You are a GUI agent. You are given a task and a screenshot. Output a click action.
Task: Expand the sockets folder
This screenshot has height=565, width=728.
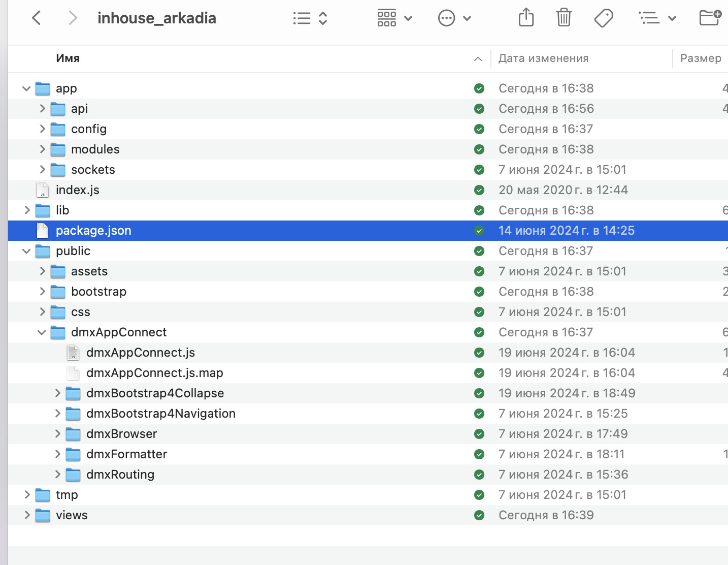click(x=42, y=170)
